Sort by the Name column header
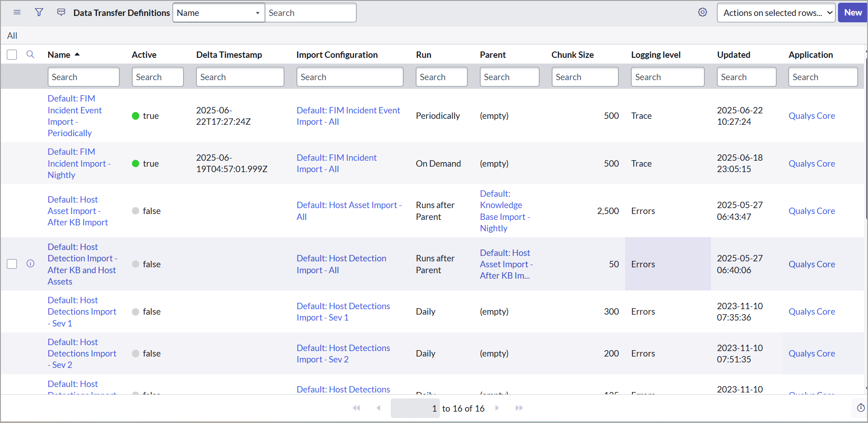This screenshot has width=868, height=423. click(x=59, y=55)
